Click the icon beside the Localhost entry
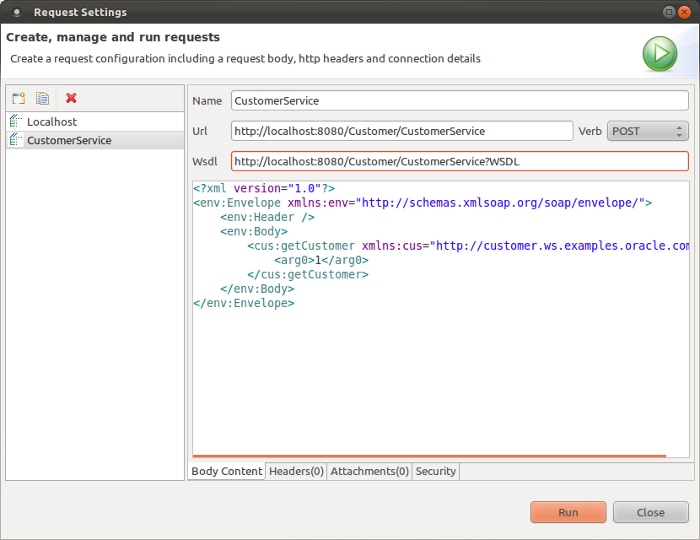This screenshot has width=700, height=540. pyautogui.click(x=16, y=122)
